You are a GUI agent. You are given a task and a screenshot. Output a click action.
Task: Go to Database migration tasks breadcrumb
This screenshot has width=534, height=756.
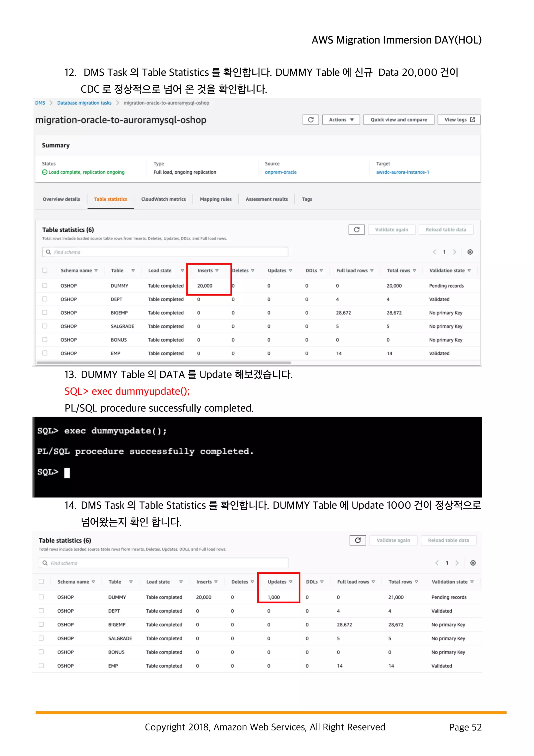coord(84,103)
